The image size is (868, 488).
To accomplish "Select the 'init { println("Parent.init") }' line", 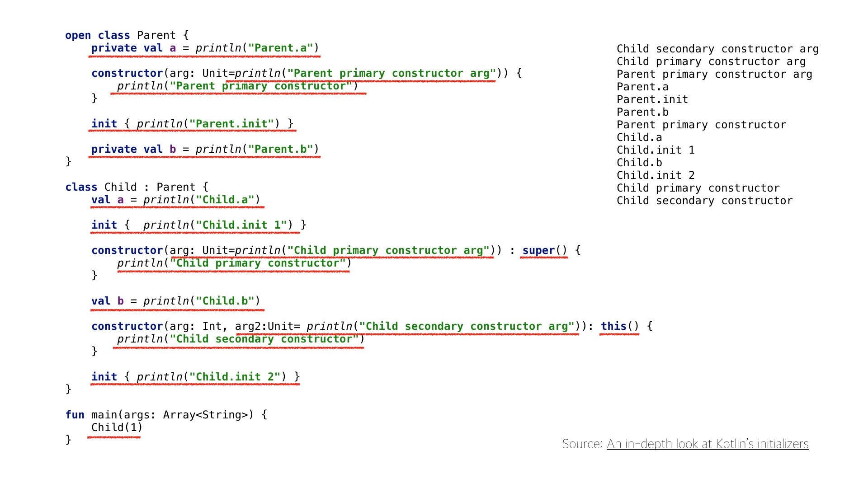I will click(192, 124).
